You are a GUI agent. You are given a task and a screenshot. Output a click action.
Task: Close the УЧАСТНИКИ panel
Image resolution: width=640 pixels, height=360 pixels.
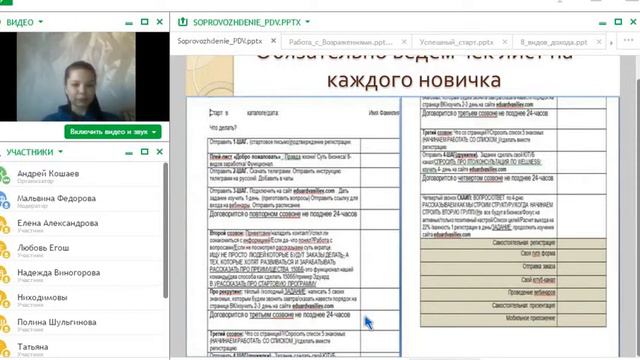coord(160,152)
